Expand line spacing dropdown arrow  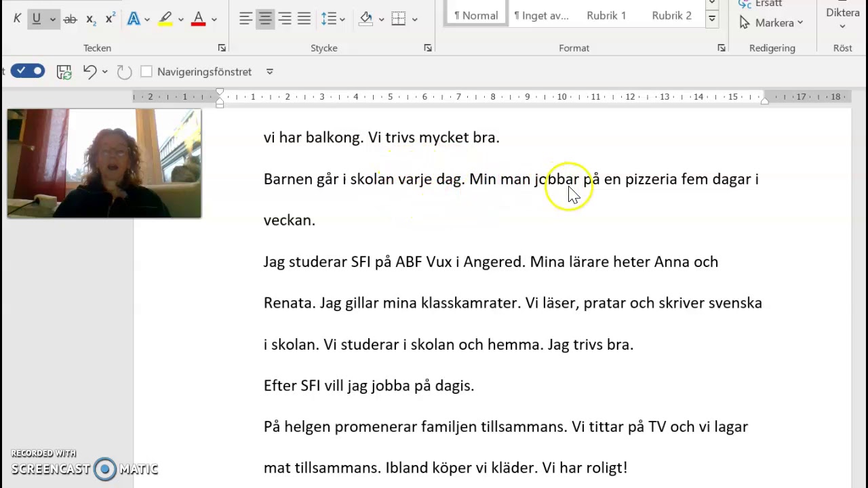point(342,19)
